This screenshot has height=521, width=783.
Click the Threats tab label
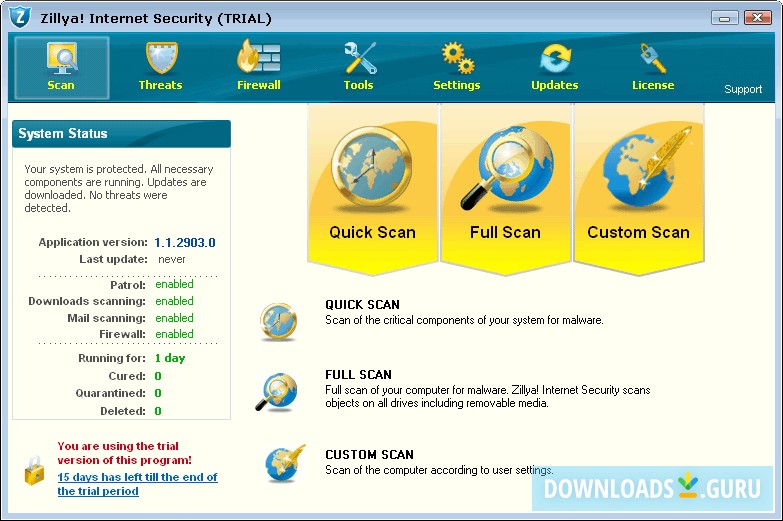click(x=160, y=85)
